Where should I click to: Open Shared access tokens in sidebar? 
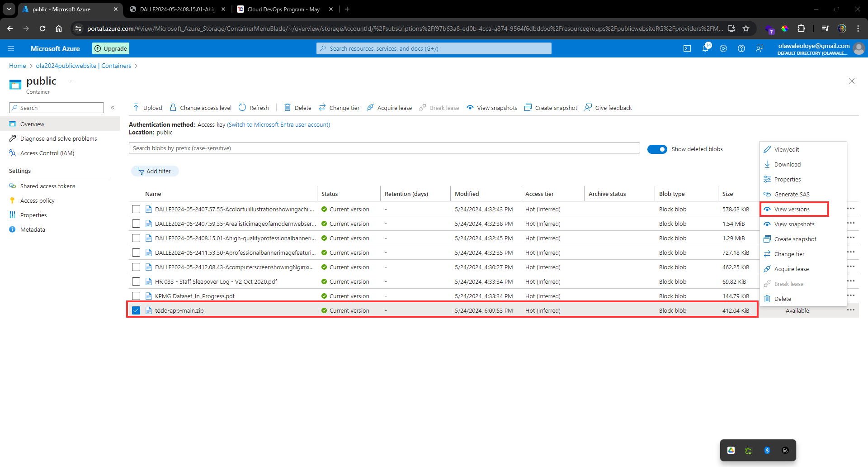[47, 186]
